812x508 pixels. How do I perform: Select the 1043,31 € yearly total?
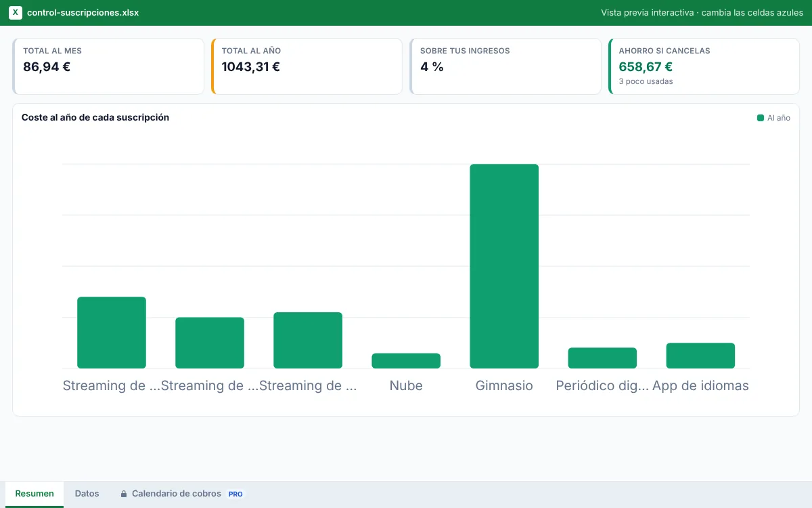pyautogui.click(x=251, y=66)
